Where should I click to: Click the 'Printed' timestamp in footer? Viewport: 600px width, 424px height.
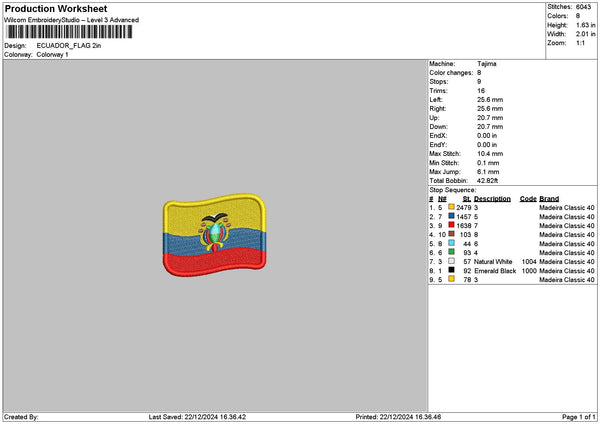[x=398, y=417]
